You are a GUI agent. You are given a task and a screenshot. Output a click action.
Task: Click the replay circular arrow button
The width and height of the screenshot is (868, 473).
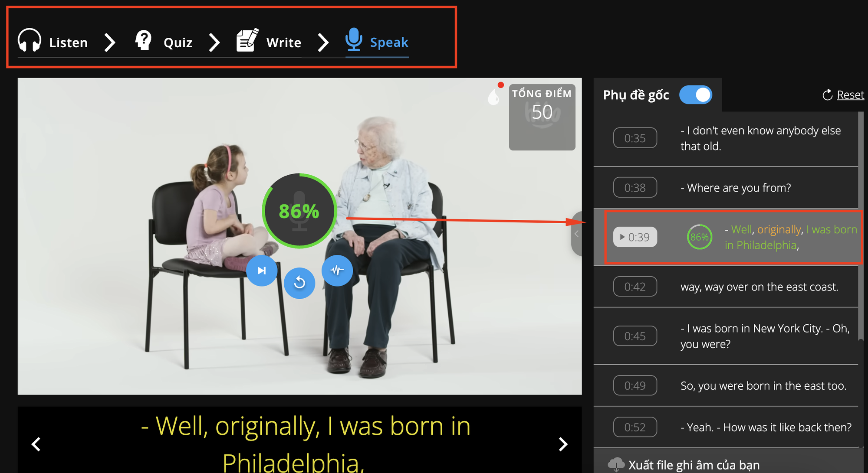pyautogui.click(x=299, y=283)
